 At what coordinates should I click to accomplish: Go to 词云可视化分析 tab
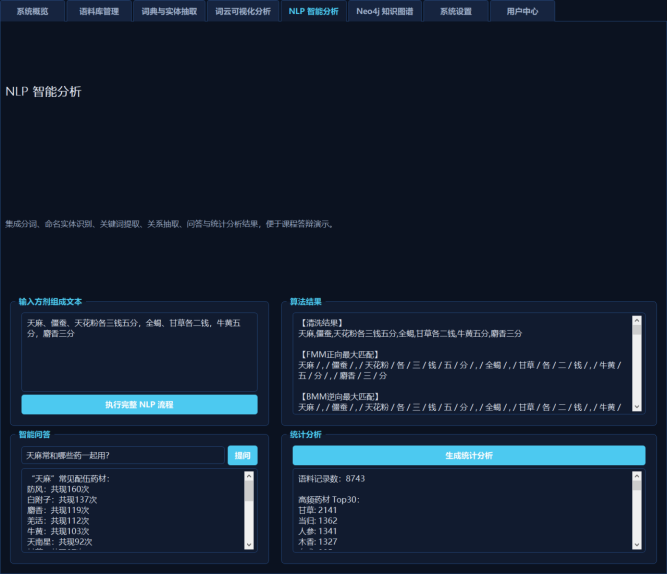pos(242,11)
